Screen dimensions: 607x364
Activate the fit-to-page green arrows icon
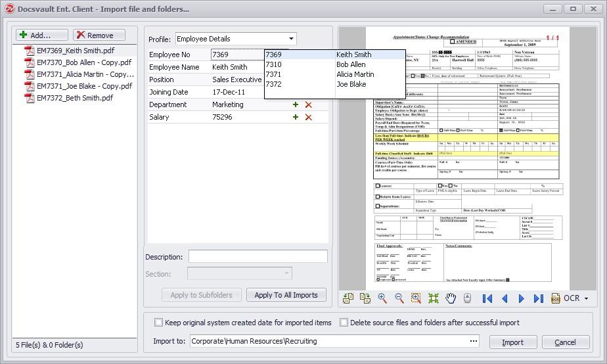[434, 298]
